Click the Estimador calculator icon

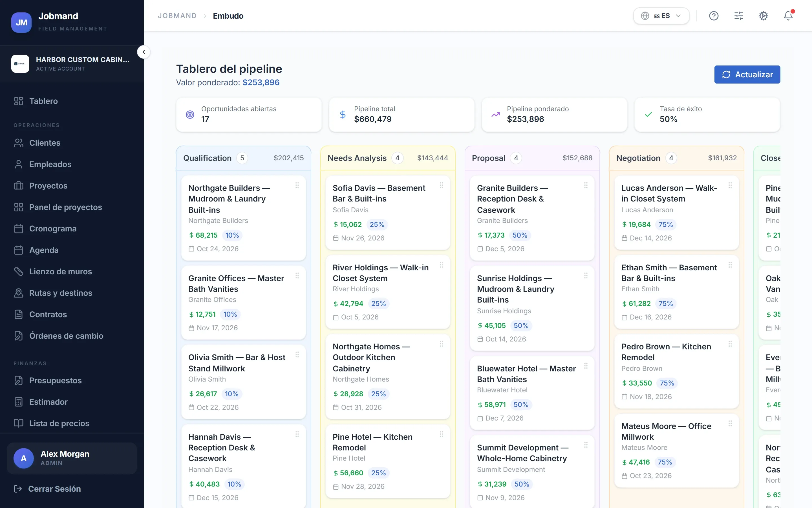pos(18,402)
